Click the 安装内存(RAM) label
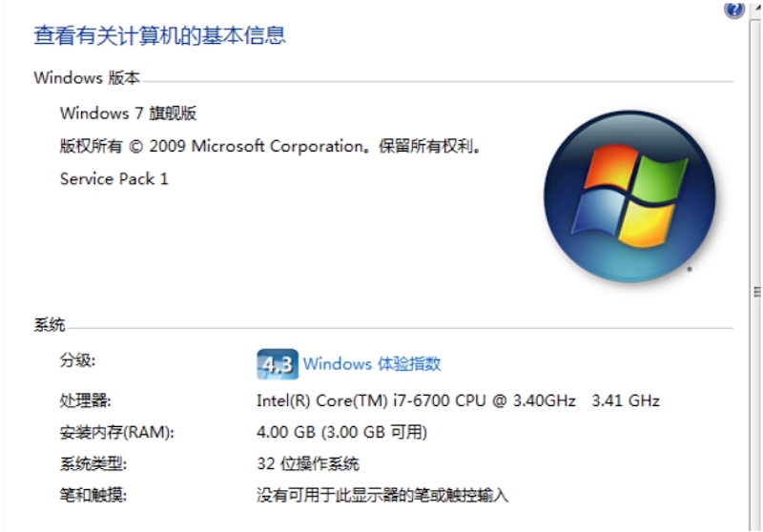This screenshot has width=763, height=532. coord(117,433)
